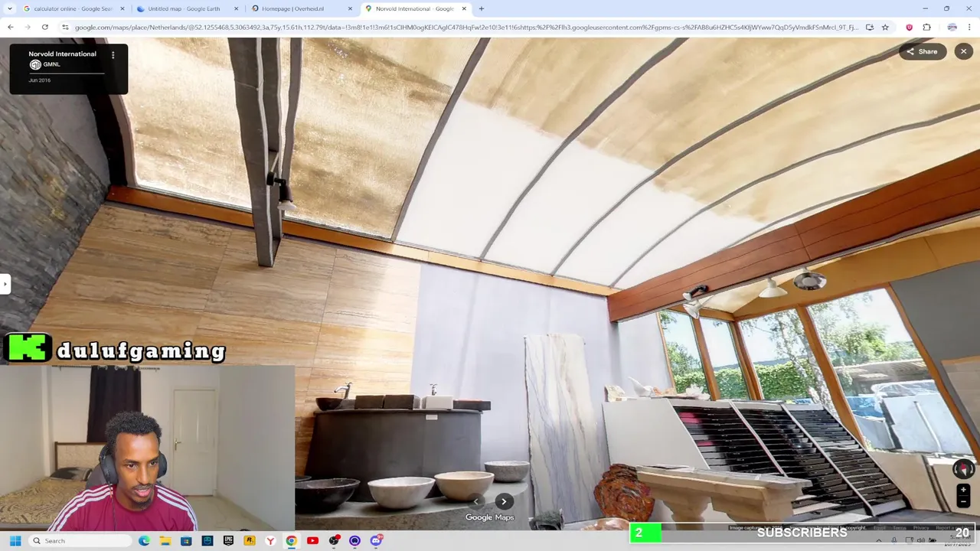This screenshot has height=551, width=980.
Task: Close the Street View photo viewer
Action: pyautogui.click(x=963, y=51)
